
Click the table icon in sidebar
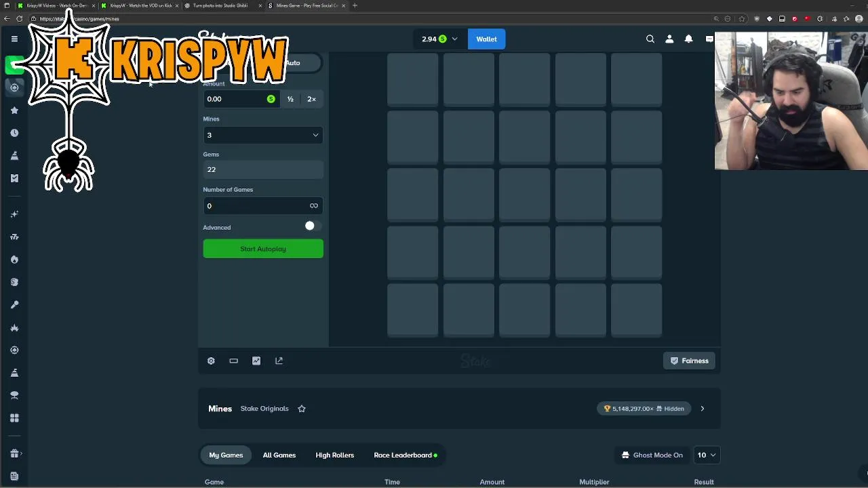(x=14, y=395)
